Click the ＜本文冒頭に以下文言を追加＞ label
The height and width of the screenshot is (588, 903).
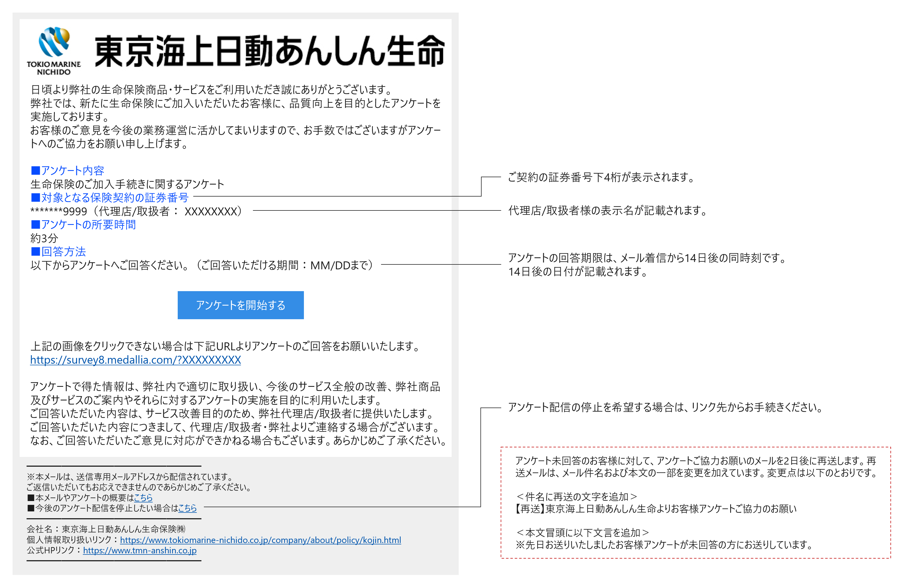point(582,533)
